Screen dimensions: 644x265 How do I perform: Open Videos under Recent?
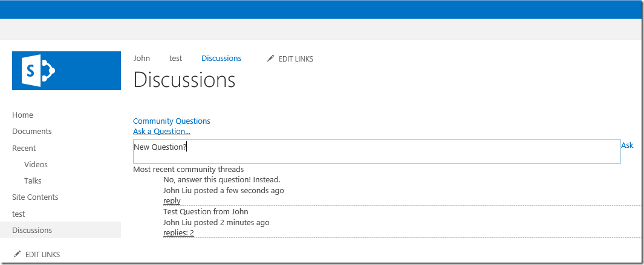tap(36, 165)
